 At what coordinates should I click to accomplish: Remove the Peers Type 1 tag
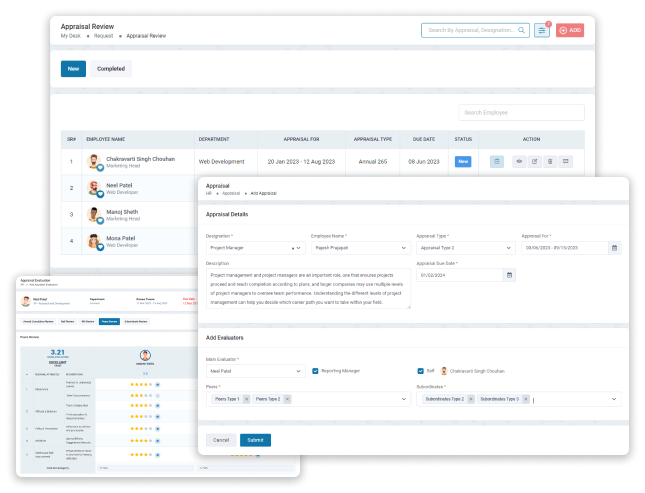246,399
